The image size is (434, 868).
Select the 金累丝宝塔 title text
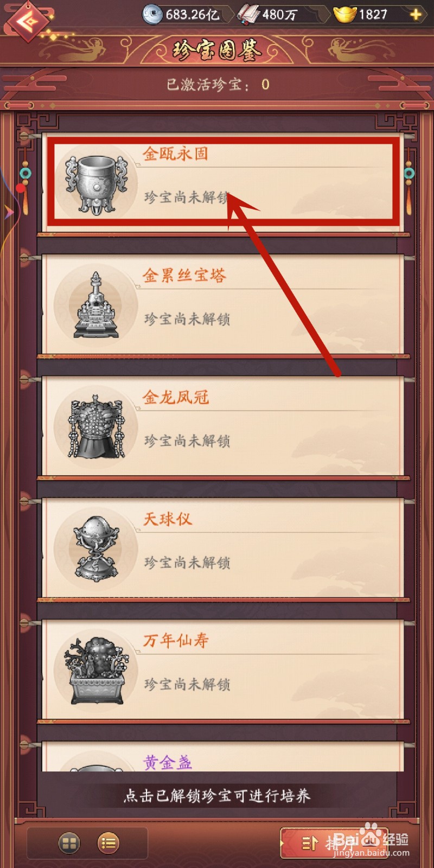(184, 276)
